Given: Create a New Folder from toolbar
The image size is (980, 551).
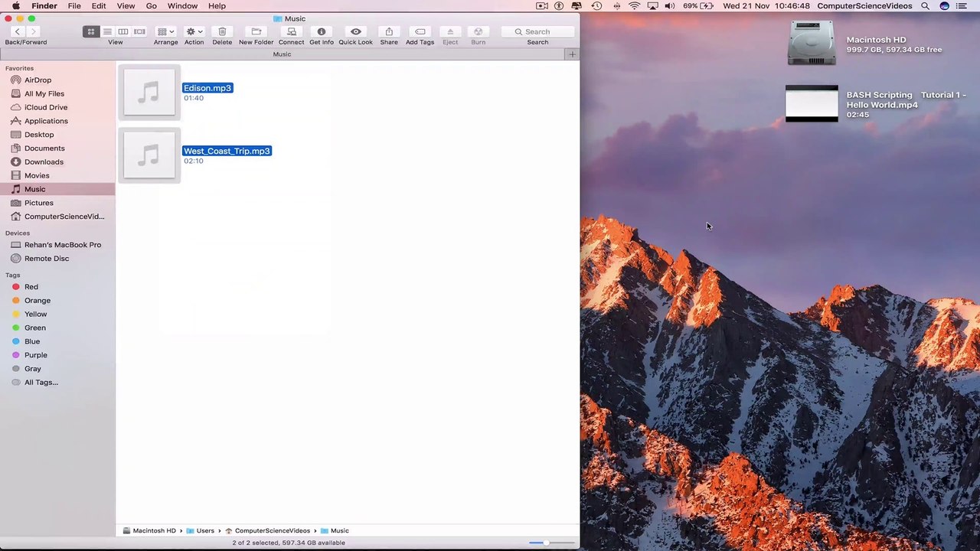Looking at the screenshot, I should click(256, 31).
